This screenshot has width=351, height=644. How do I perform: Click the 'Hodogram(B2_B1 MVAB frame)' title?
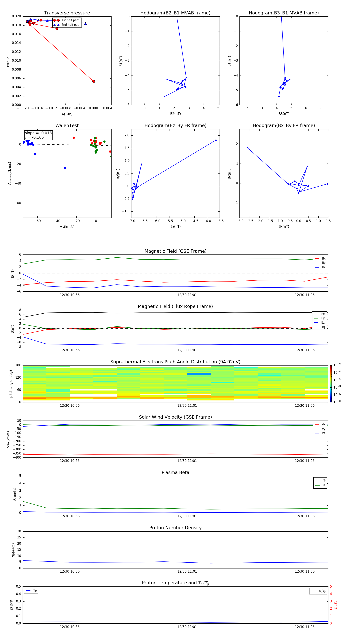tap(175, 13)
